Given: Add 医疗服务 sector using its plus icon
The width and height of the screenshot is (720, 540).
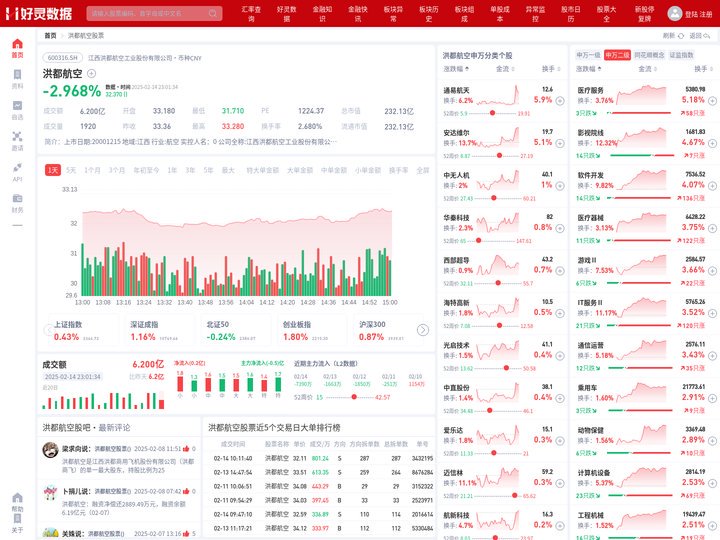Looking at the screenshot, I should click(x=712, y=101).
